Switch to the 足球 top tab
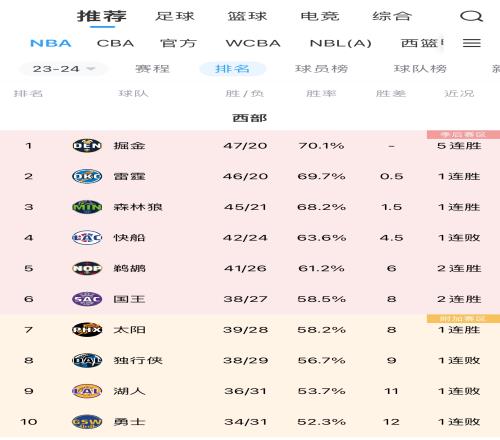The width and height of the screenshot is (500, 440). pyautogui.click(x=175, y=16)
